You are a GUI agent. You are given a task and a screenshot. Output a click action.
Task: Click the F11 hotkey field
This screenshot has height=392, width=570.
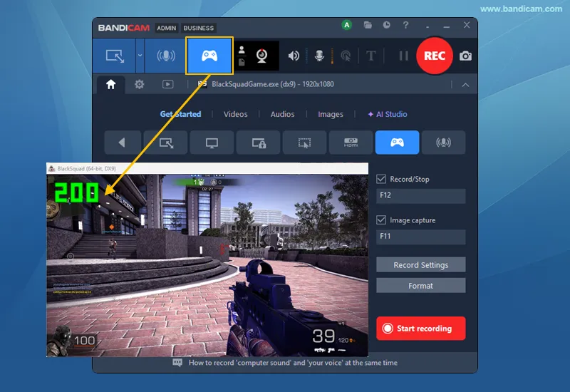(420, 237)
